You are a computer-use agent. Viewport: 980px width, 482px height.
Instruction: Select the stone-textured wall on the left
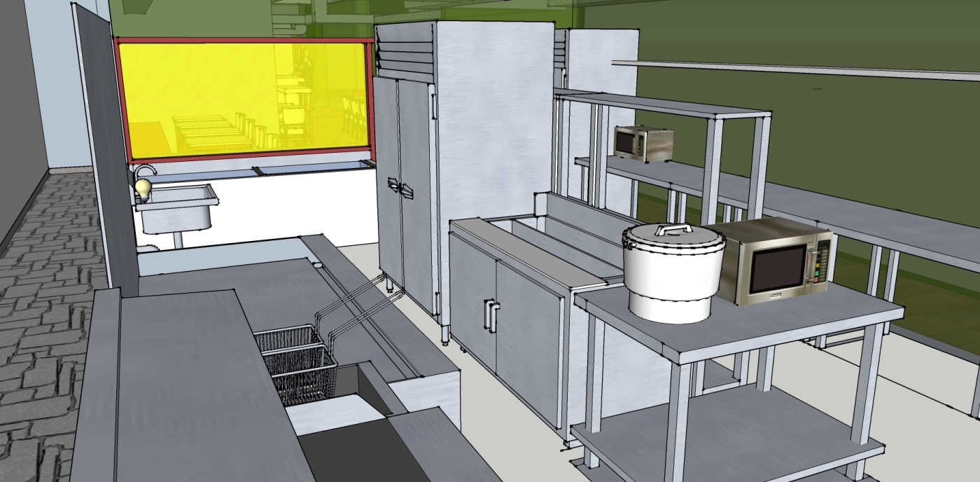click(42, 315)
